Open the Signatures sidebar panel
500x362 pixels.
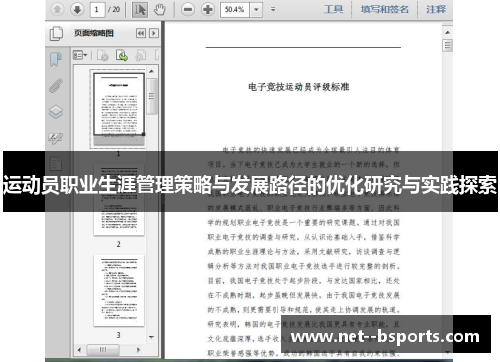(56, 138)
